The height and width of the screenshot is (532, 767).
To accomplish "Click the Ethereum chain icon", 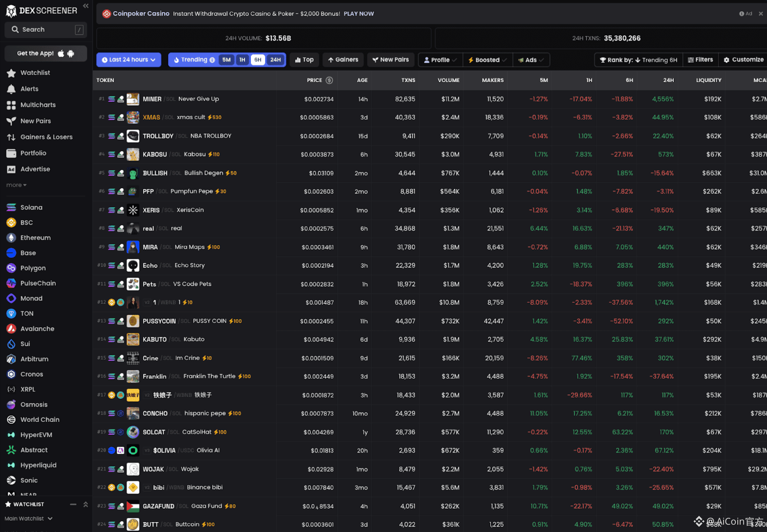I will 11,238.
